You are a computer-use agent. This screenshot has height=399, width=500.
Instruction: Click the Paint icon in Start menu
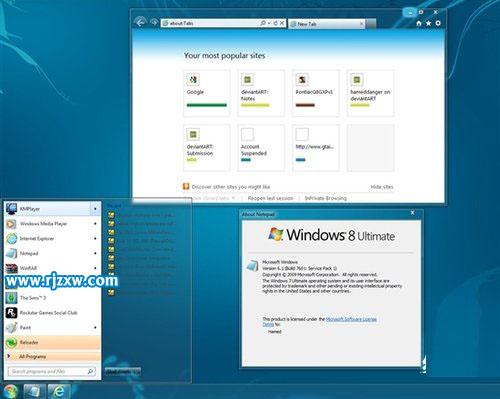point(11,328)
